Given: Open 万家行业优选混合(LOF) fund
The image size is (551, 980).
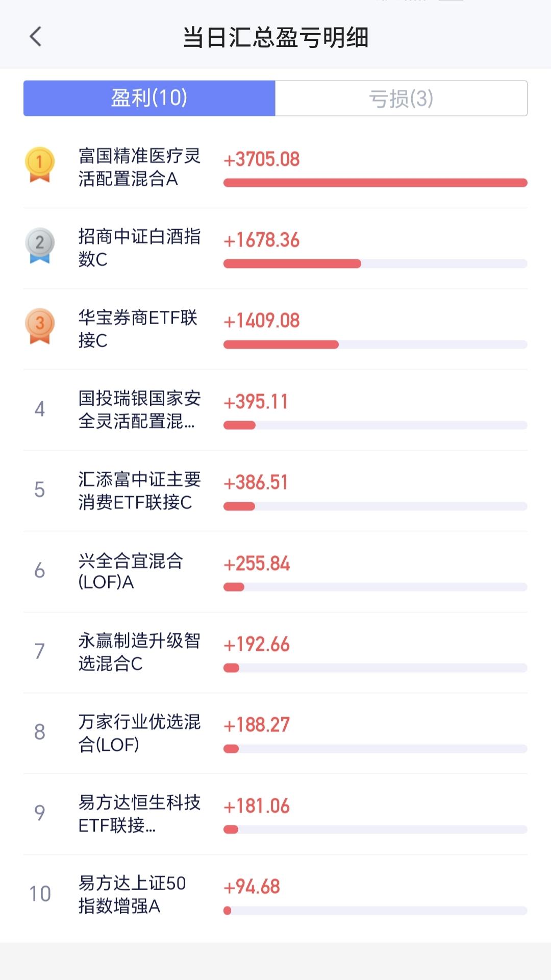Looking at the screenshot, I should (275, 733).
